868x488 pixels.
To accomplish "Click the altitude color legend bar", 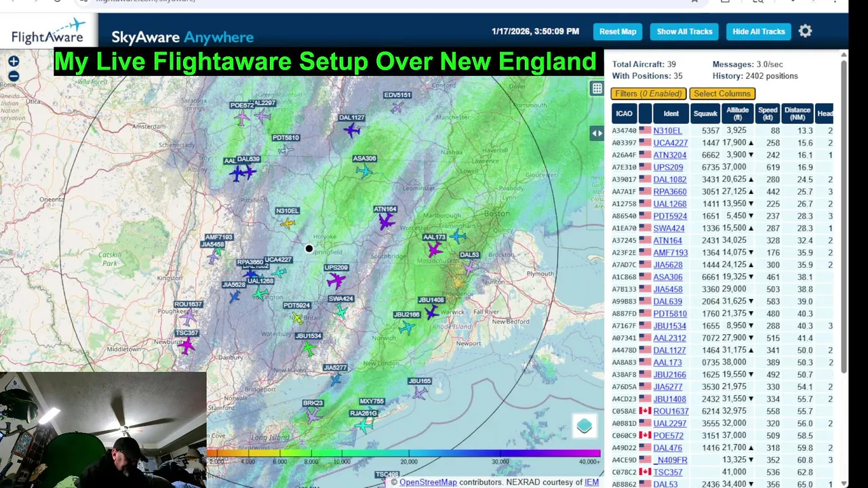I will click(x=403, y=453).
